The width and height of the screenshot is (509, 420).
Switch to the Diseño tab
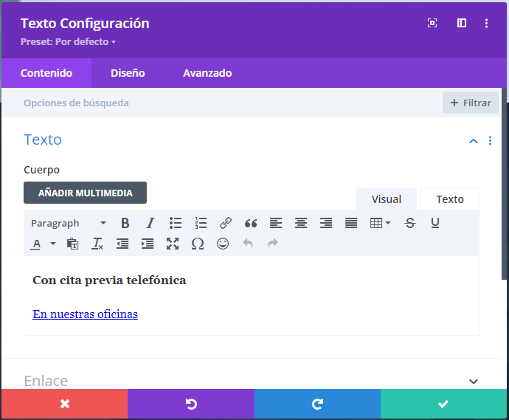click(128, 73)
